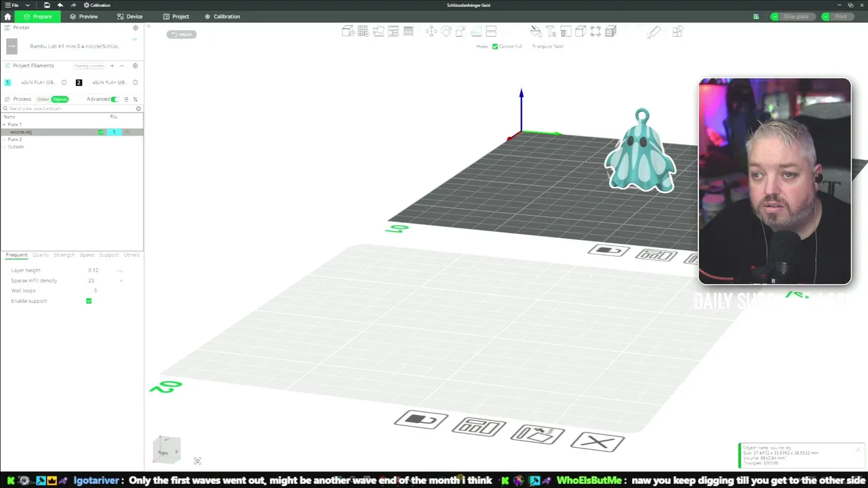Toggle printable checkbox on source.obj row
This screenshot has height=488, width=868.
101,132
